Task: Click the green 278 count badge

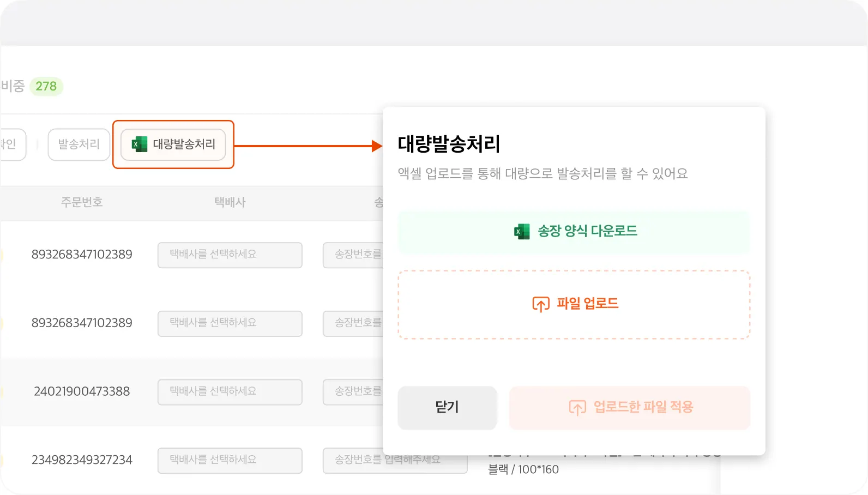Action: (x=46, y=86)
